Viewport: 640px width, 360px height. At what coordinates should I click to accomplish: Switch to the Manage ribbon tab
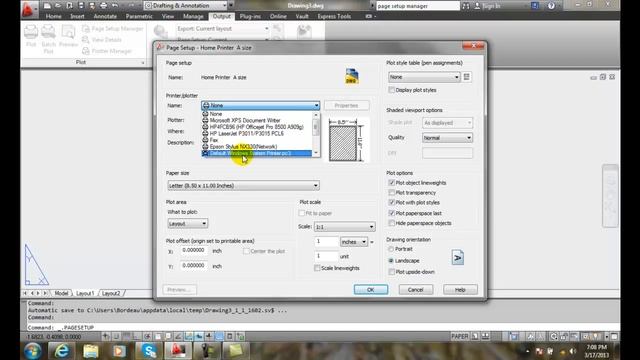(x=193, y=16)
